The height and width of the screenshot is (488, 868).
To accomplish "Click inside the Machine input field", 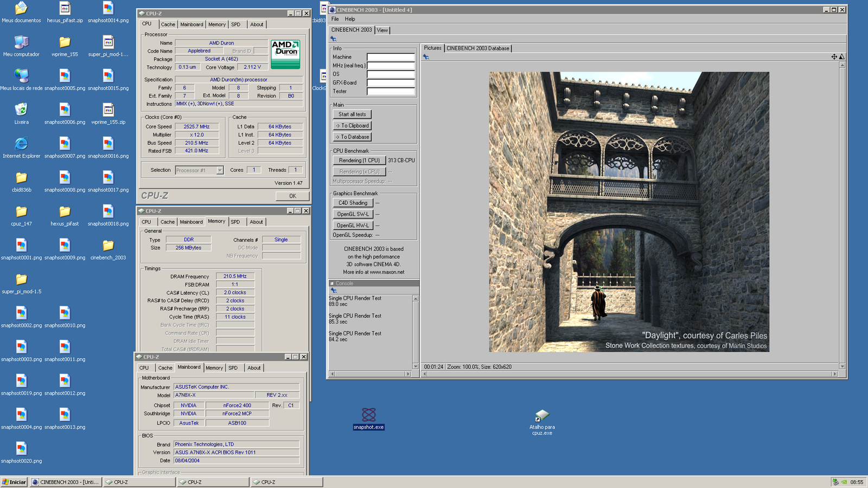I will pyautogui.click(x=391, y=56).
